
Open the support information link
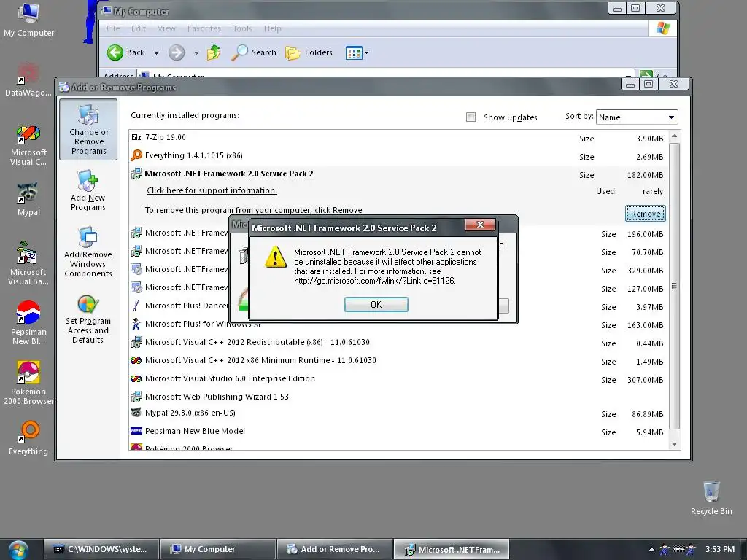(x=212, y=190)
